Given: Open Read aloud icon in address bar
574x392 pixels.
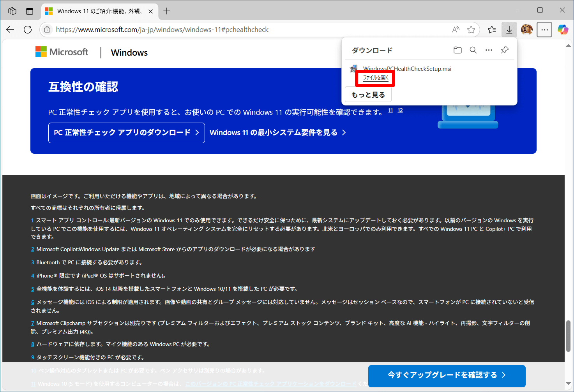Looking at the screenshot, I should (x=456, y=30).
